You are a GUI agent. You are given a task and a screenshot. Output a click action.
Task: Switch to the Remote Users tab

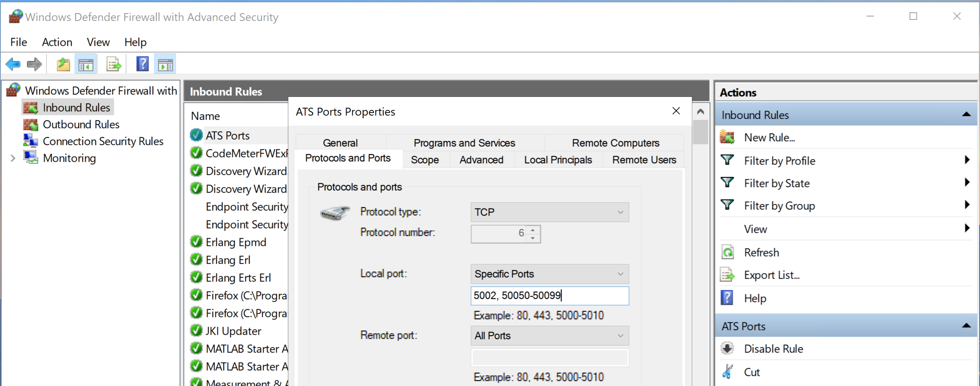644,160
